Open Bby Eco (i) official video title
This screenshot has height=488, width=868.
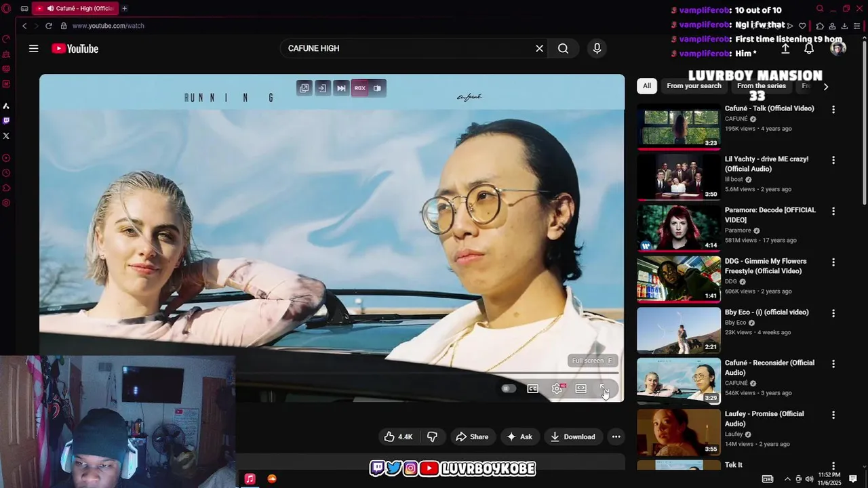[766, 312]
